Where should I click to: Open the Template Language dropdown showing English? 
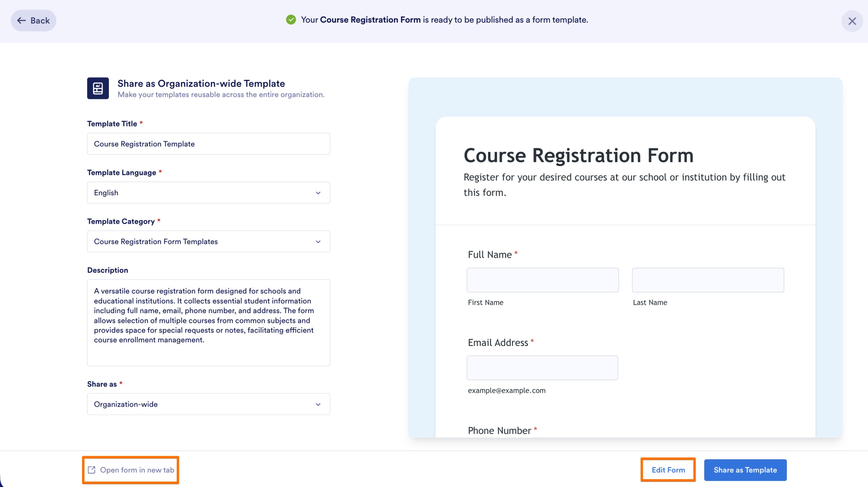click(208, 192)
